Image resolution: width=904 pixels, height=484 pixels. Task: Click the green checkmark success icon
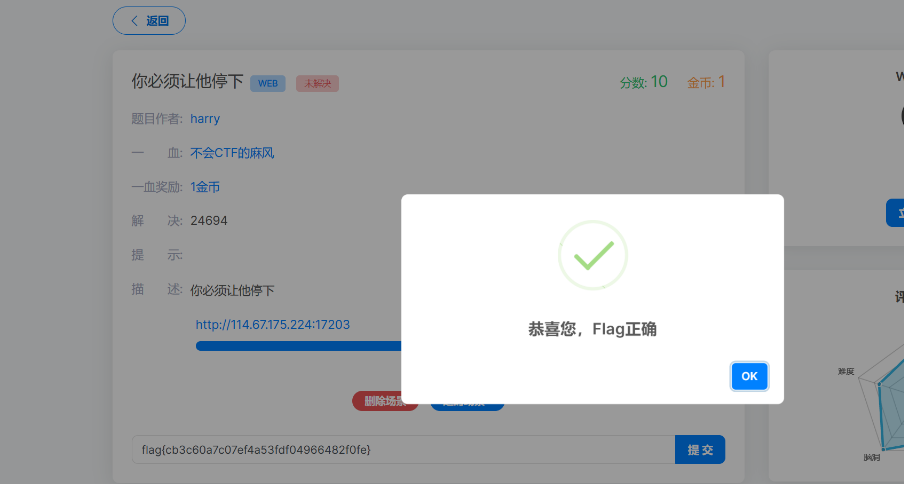pos(593,255)
